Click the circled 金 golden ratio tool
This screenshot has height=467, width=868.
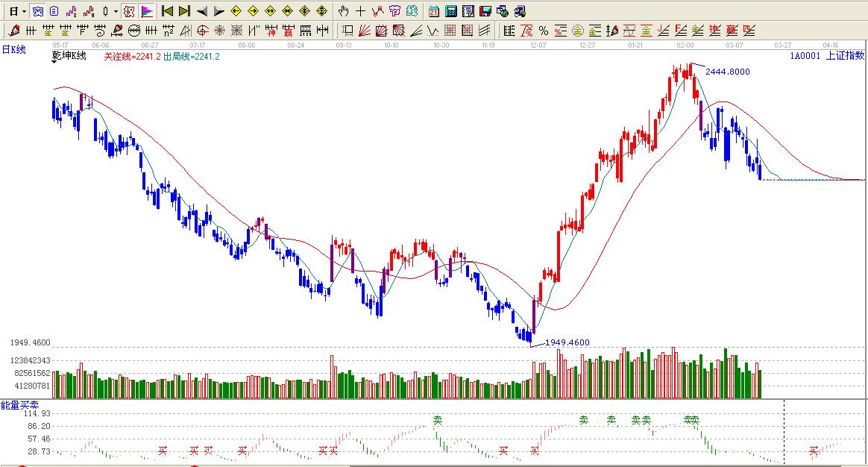pyautogui.click(x=577, y=31)
